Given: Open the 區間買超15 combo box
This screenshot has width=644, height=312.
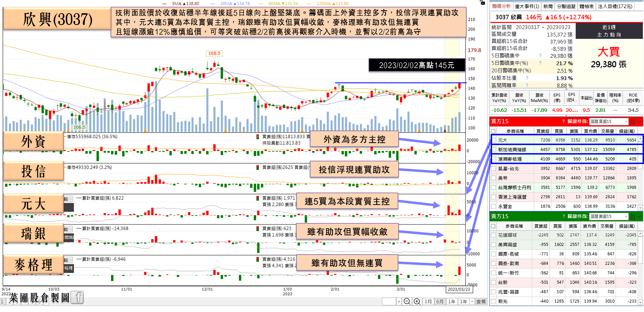Looking at the screenshot, I should click(609, 122).
